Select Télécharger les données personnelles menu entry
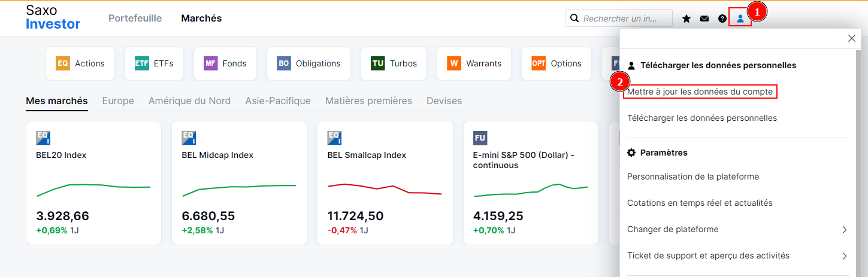868x277 pixels. [x=702, y=118]
